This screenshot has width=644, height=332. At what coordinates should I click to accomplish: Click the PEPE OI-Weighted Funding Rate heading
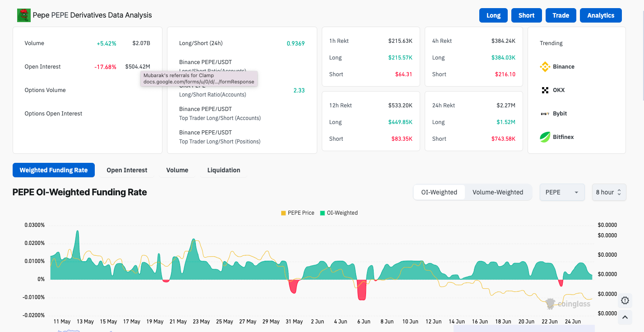click(80, 192)
